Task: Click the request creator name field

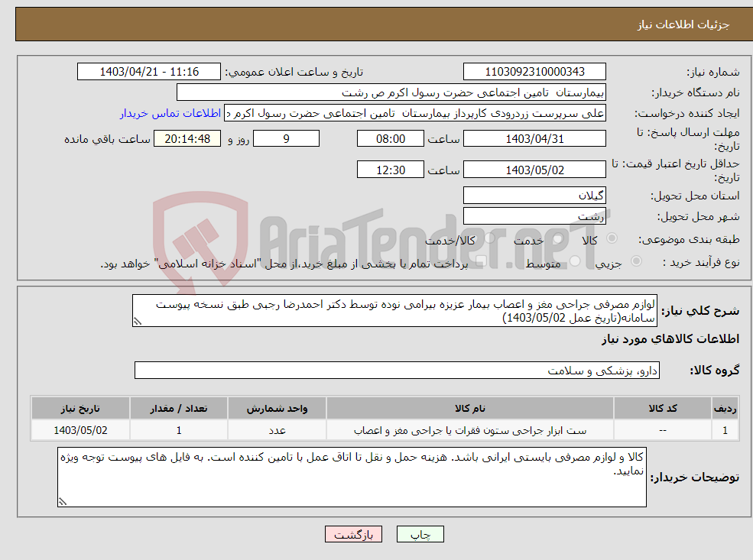Action: 415,113
